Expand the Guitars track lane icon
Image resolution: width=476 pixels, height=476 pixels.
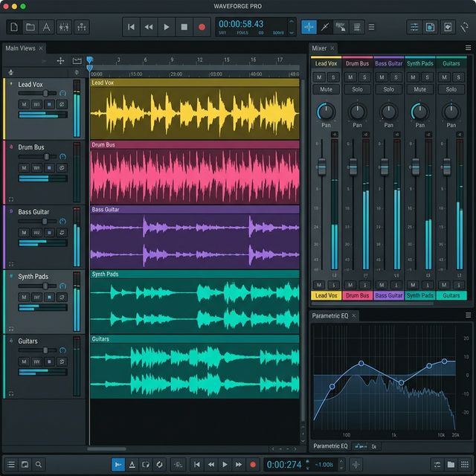11,393
